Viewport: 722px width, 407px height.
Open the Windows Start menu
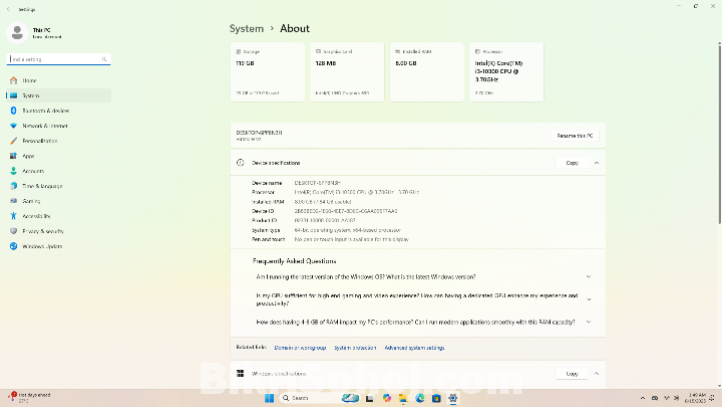point(269,398)
